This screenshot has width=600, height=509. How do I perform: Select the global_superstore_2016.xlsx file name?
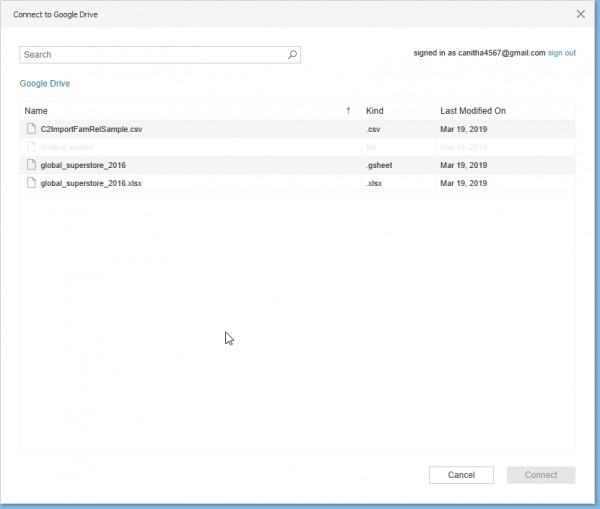91,183
